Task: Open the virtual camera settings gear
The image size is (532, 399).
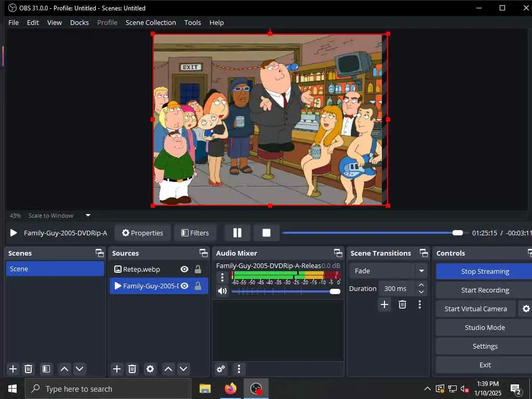Action: [x=526, y=309]
